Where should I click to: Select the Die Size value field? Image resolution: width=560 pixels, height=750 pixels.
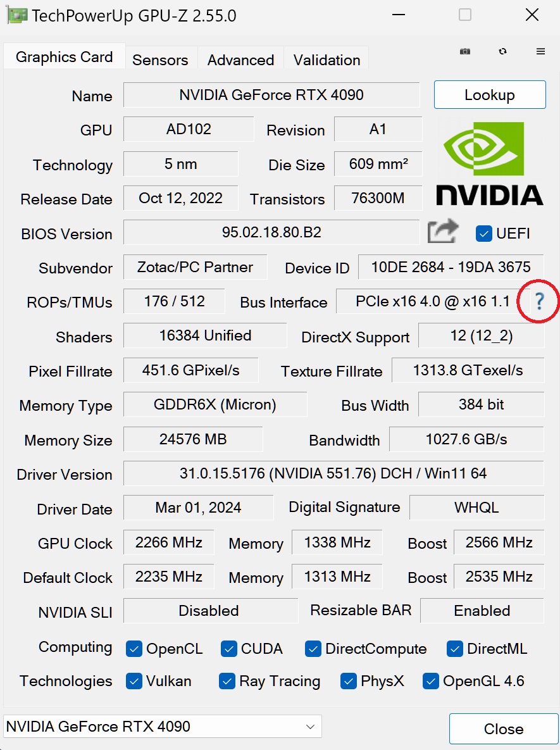point(378,164)
